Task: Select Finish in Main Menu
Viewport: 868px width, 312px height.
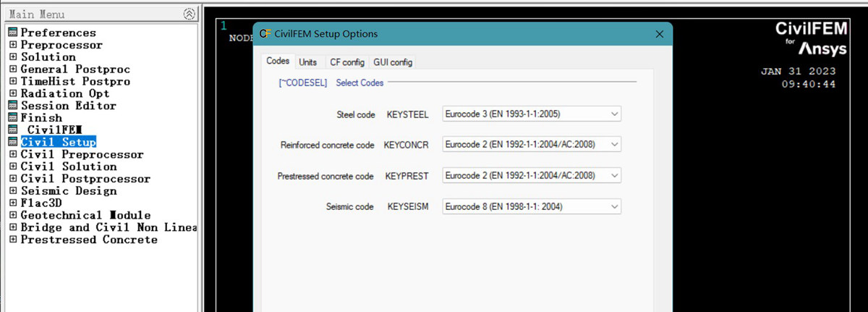Action: 41,118
